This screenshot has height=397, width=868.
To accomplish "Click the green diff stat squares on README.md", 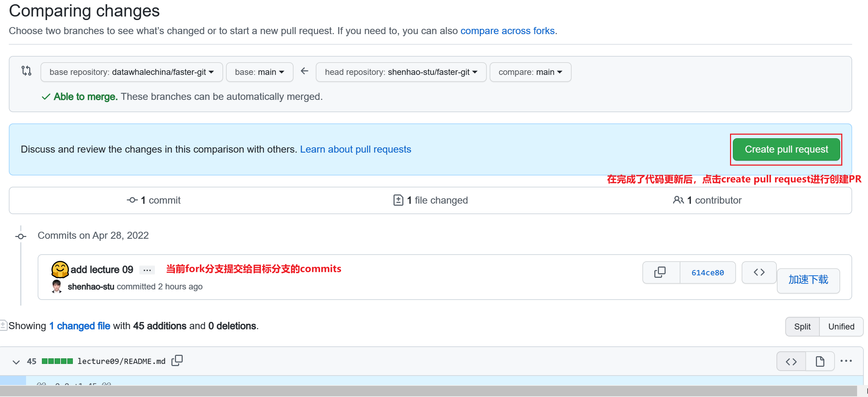I will (x=57, y=361).
